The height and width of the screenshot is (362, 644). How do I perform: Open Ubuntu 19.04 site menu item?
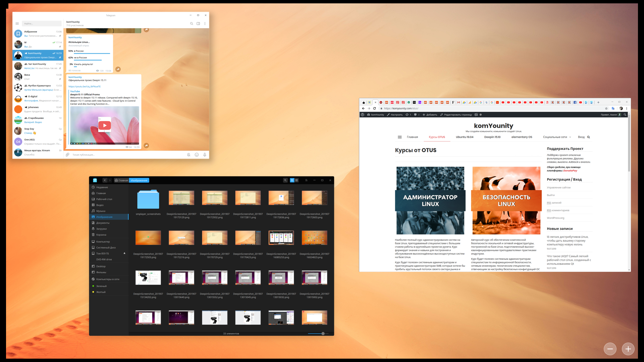[465, 137]
